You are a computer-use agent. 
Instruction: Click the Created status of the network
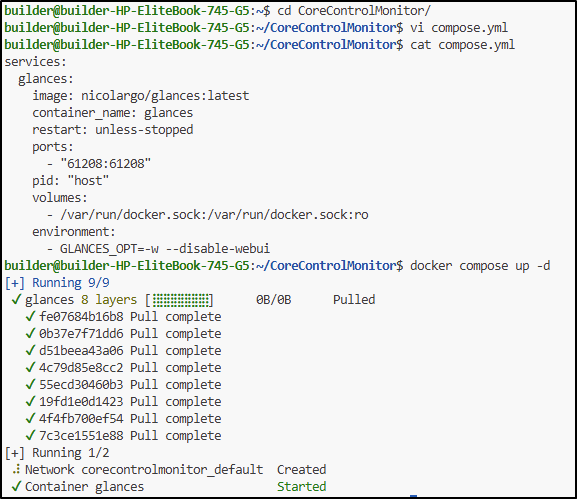pos(301,470)
